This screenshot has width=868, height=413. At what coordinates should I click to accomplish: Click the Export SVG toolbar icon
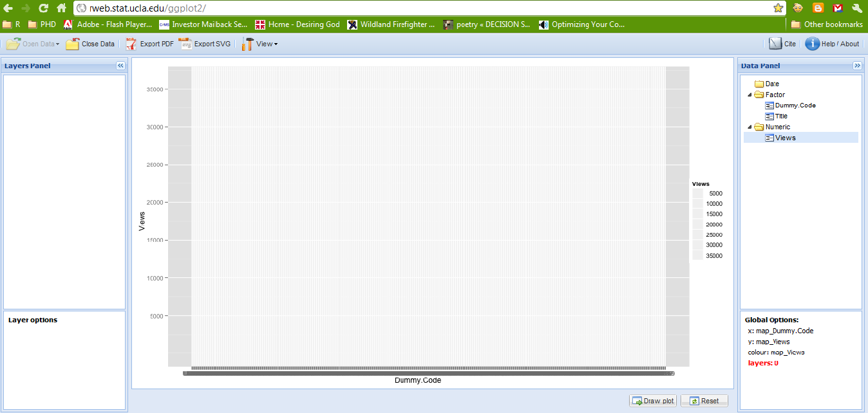coord(185,44)
